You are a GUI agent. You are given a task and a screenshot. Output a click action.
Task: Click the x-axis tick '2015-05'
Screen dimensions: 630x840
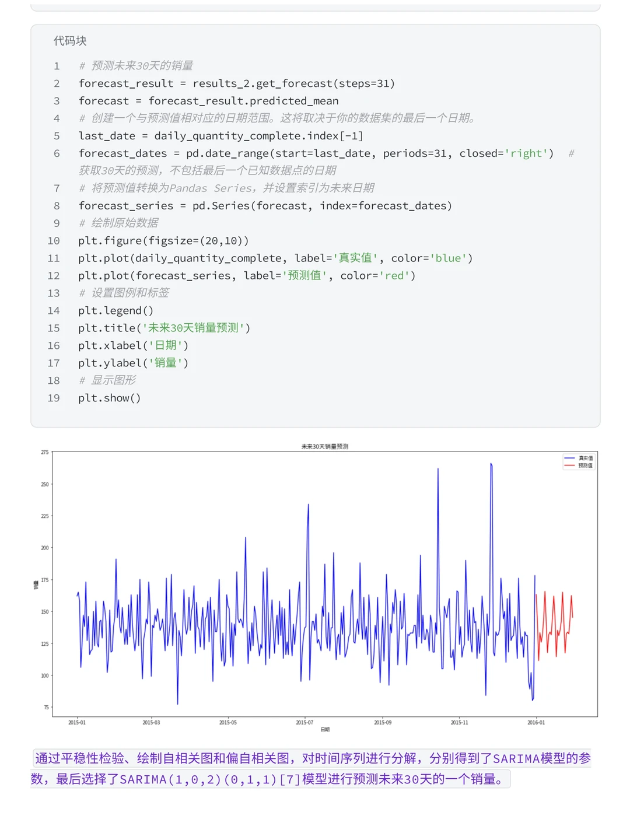click(228, 723)
